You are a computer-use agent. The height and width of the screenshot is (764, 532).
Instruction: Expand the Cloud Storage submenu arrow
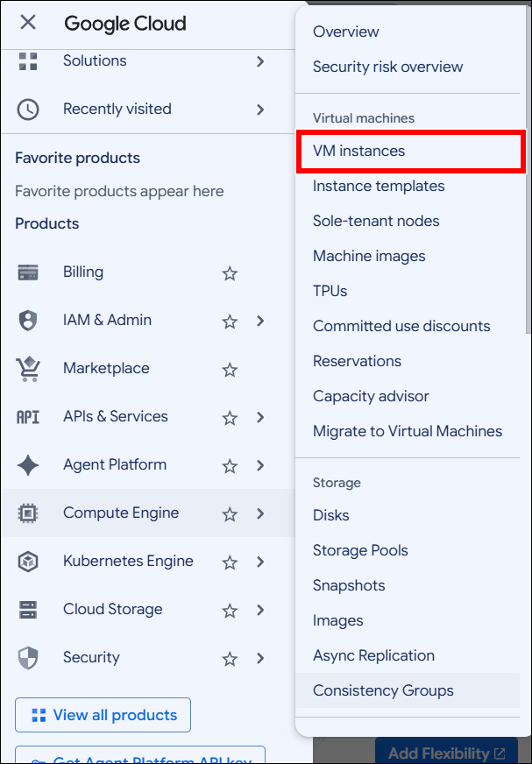(260, 610)
